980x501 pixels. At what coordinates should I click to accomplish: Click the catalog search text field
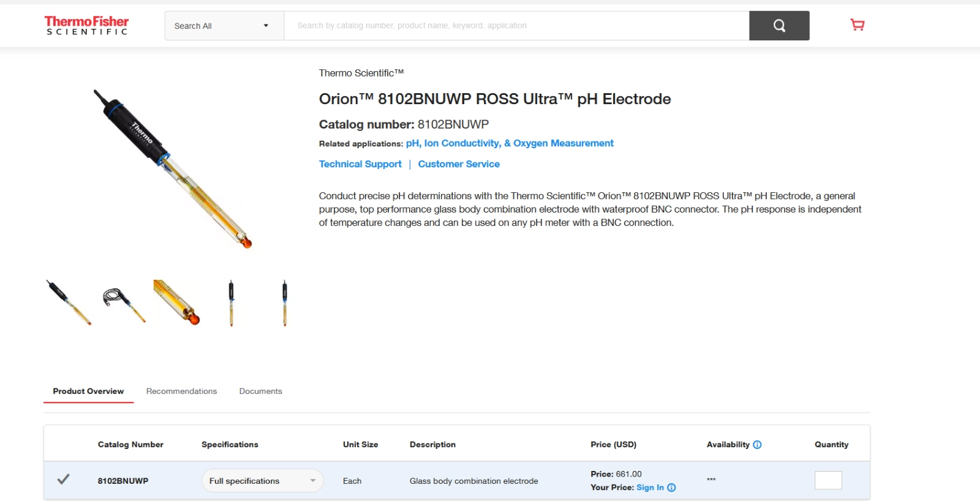pyautogui.click(x=516, y=26)
